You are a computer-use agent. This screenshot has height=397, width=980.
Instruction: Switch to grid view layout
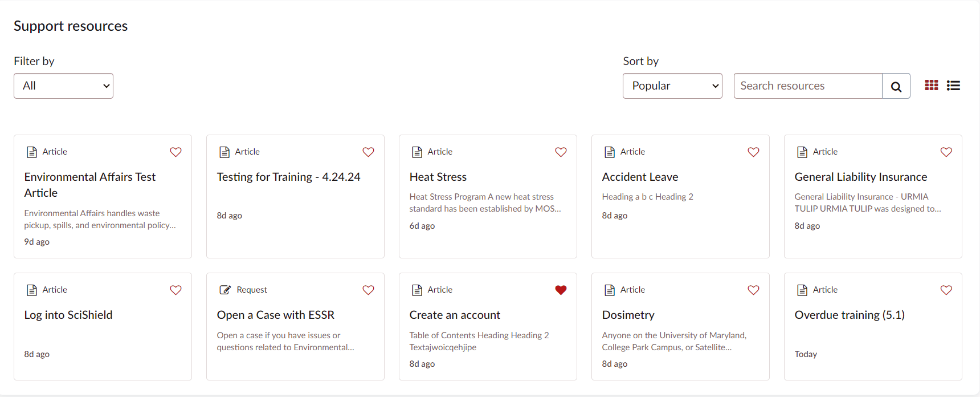click(x=931, y=86)
